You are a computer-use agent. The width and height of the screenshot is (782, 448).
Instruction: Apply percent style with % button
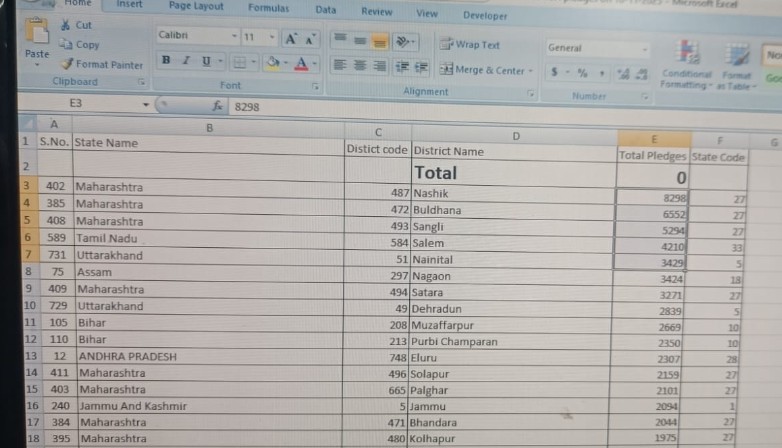579,73
